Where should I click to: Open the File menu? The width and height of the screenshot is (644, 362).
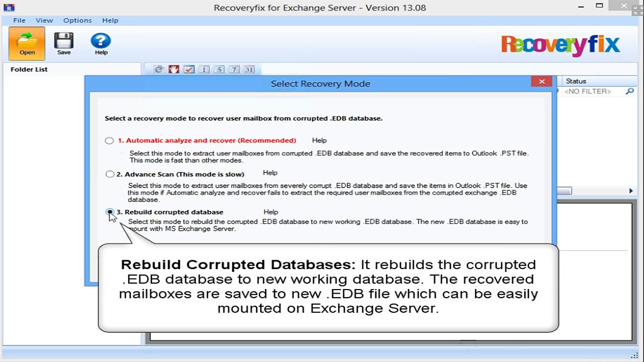(19, 21)
